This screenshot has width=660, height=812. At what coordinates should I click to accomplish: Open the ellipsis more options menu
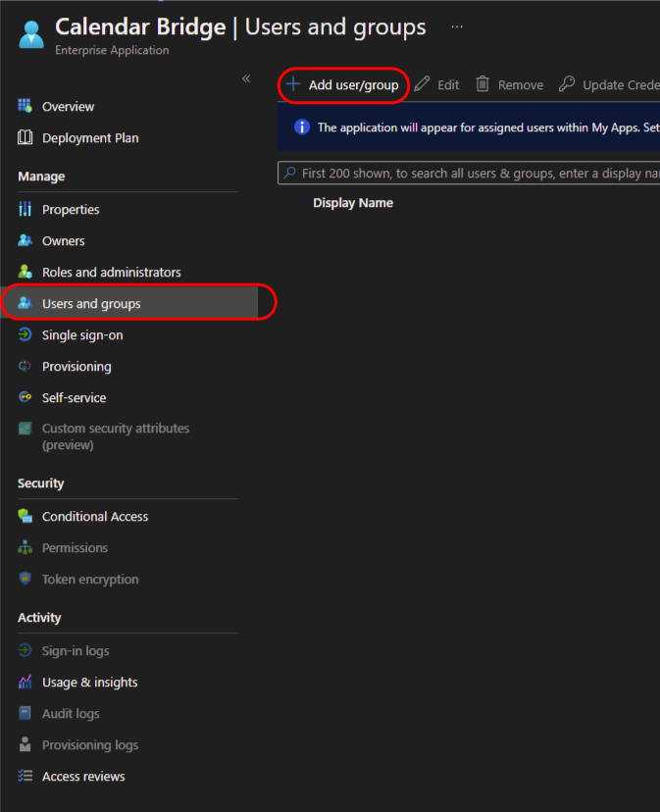click(x=456, y=26)
